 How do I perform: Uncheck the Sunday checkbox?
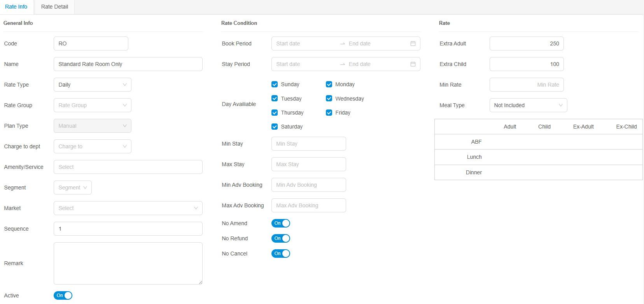tap(275, 84)
